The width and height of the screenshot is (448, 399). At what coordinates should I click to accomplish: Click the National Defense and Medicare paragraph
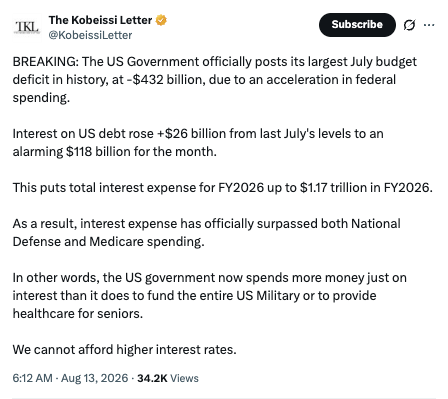207,233
